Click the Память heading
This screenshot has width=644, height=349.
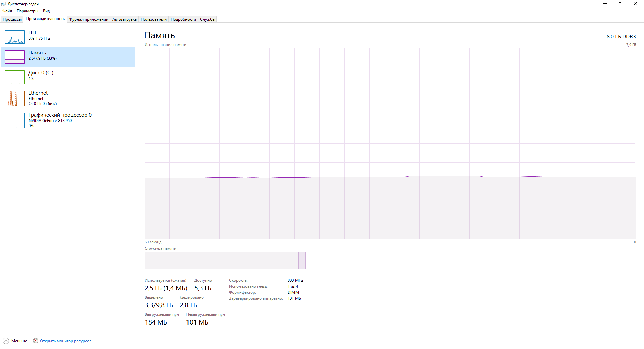(160, 35)
